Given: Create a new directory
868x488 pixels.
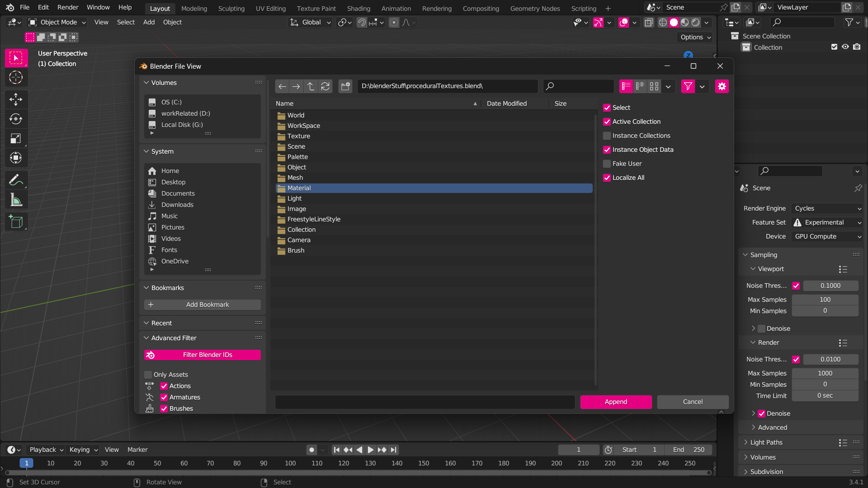Looking at the screenshot, I should coord(345,86).
